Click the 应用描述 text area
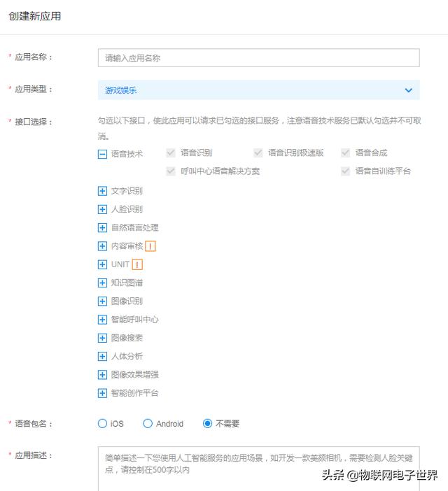Viewport: 448px width, 491px height. (x=258, y=469)
